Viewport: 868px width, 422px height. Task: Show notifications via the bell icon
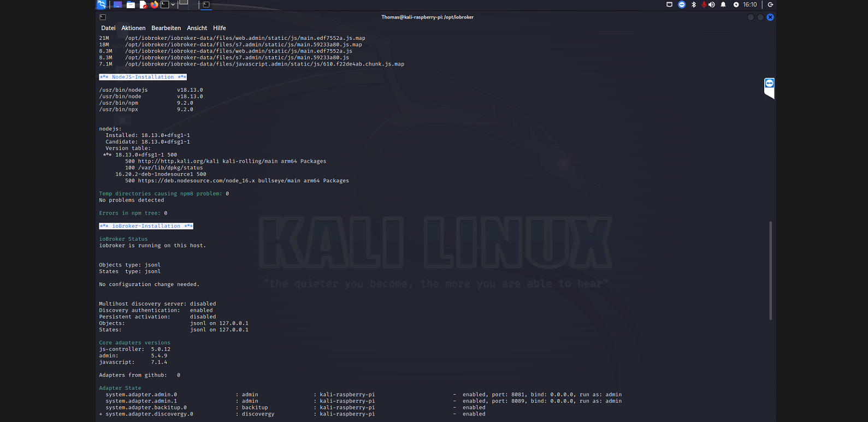(723, 4)
